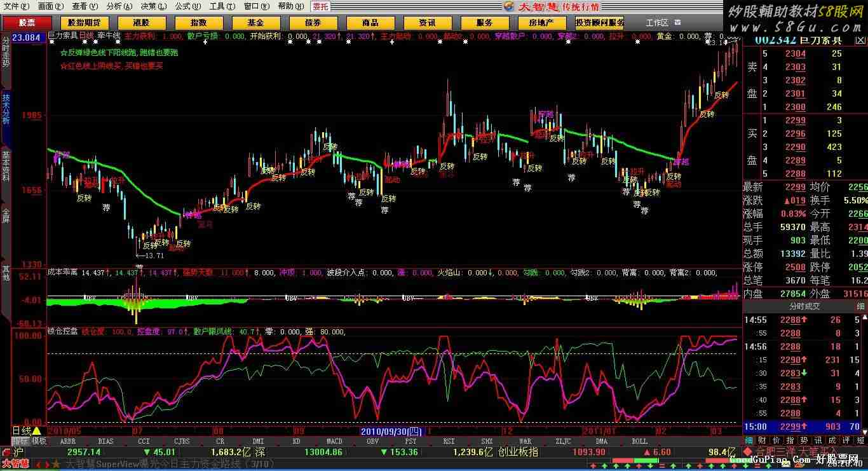868x471 pixels.
Task: Select the 港股 category button
Action: [141, 22]
